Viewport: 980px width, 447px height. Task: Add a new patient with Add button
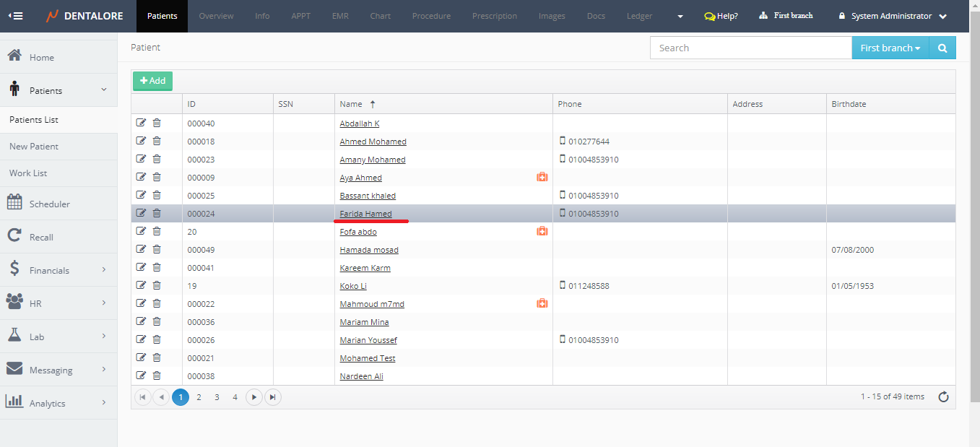[x=152, y=81]
